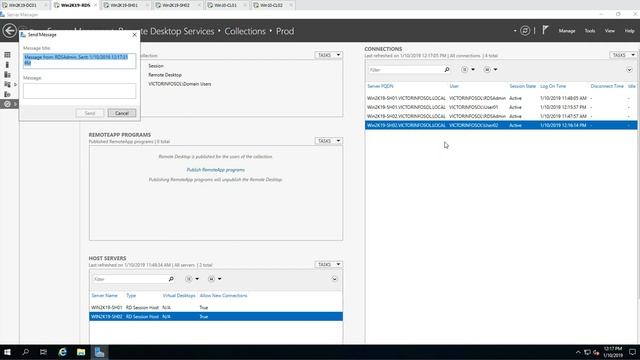Open the second save-query dropdown in the Connections filter bar
This screenshot has height=360, width=640.
pos(490,70)
